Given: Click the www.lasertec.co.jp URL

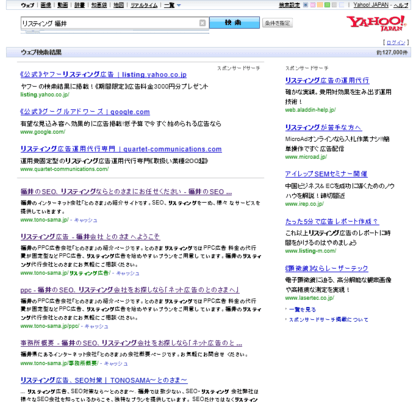Looking at the screenshot, I should (310, 298).
